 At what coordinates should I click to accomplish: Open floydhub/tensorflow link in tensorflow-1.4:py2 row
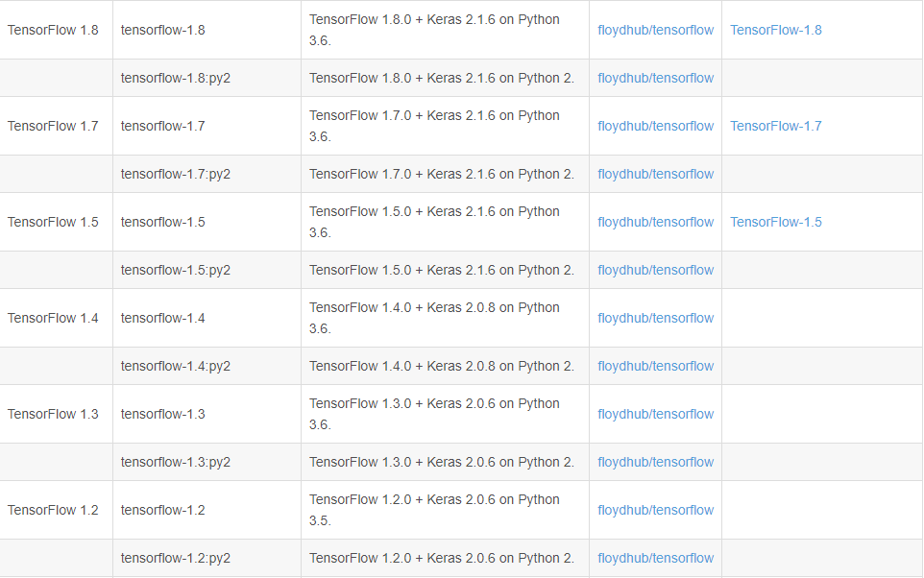(x=655, y=366)
